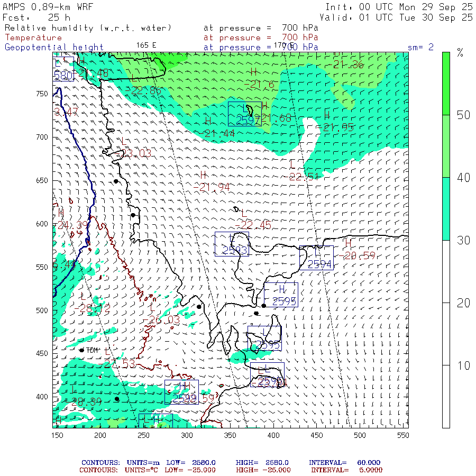Select the boxed 2594 height marker
This screenshot has width=476, height=476.
tap(316, 258)
